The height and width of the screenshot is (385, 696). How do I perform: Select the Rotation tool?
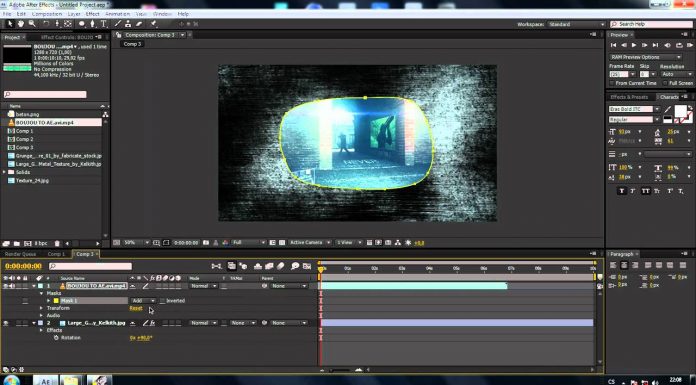click(46, 24)
